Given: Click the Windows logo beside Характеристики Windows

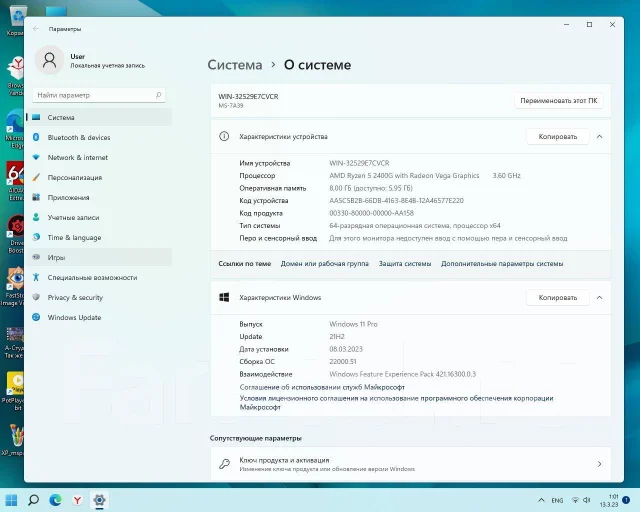Looking at the screenshot, I should point(224,297).
